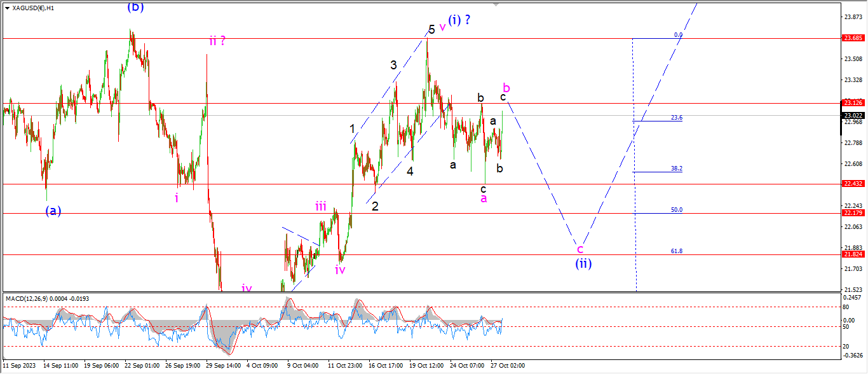Click the blue (b) wave label
The height and width of the screenshot is (374, 868).
pos(135,7)
